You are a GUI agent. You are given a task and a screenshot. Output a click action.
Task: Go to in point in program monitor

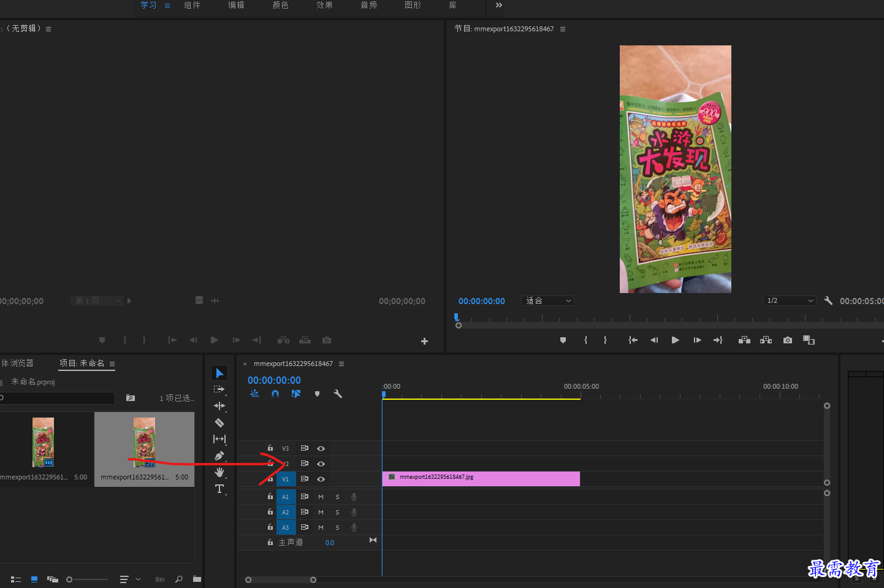click(x=633, y=340)
